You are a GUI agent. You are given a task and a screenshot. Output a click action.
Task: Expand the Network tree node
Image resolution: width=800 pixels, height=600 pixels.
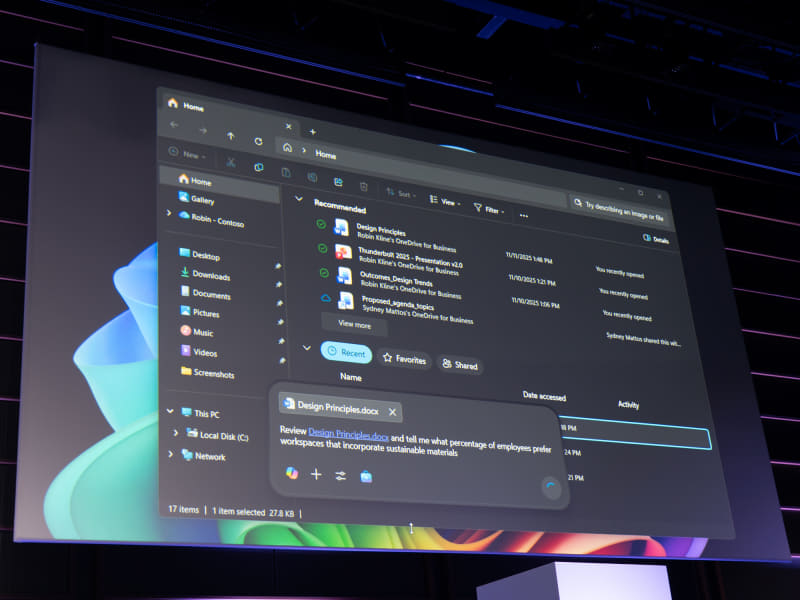point(170,454)
